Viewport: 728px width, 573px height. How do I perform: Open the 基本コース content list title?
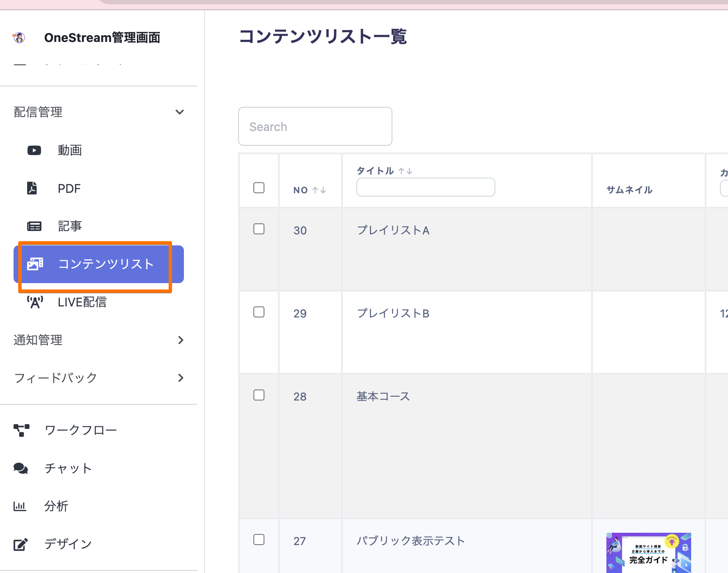(x=383, y=396)
